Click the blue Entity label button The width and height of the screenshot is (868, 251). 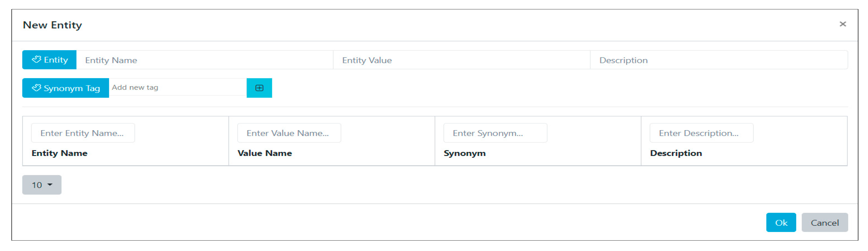pyautogui.click(x=49, y=60)
